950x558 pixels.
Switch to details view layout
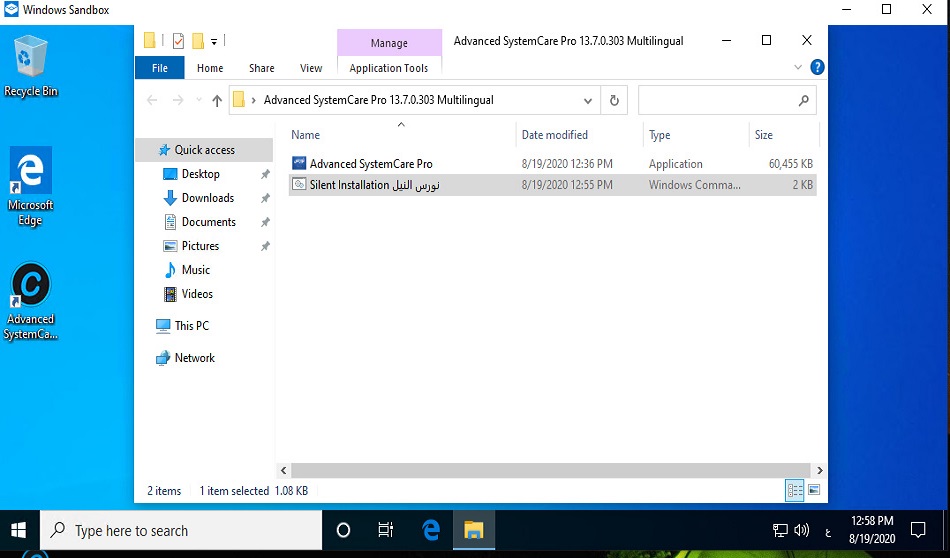795,490
